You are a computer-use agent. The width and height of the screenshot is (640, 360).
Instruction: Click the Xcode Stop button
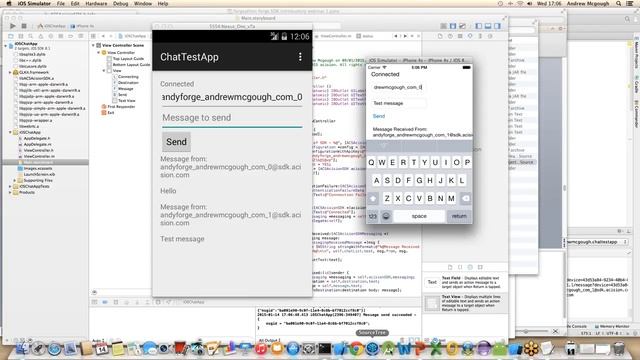(24, 26)
